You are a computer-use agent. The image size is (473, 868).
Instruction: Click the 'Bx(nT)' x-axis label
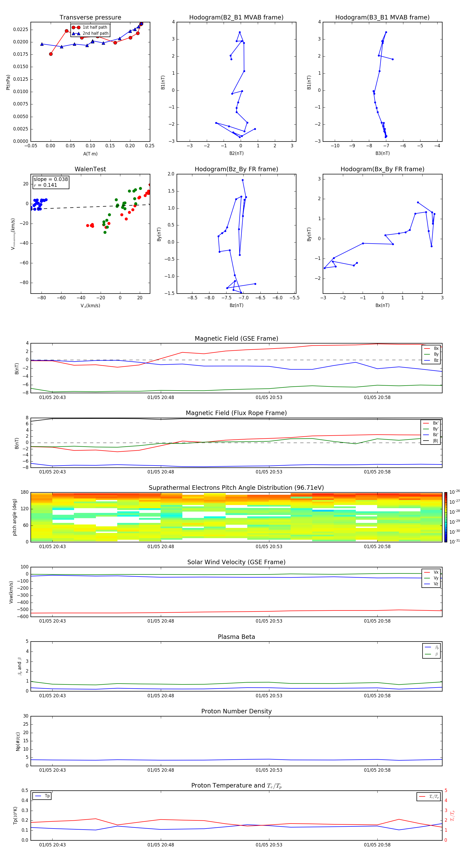click(382, 305)
